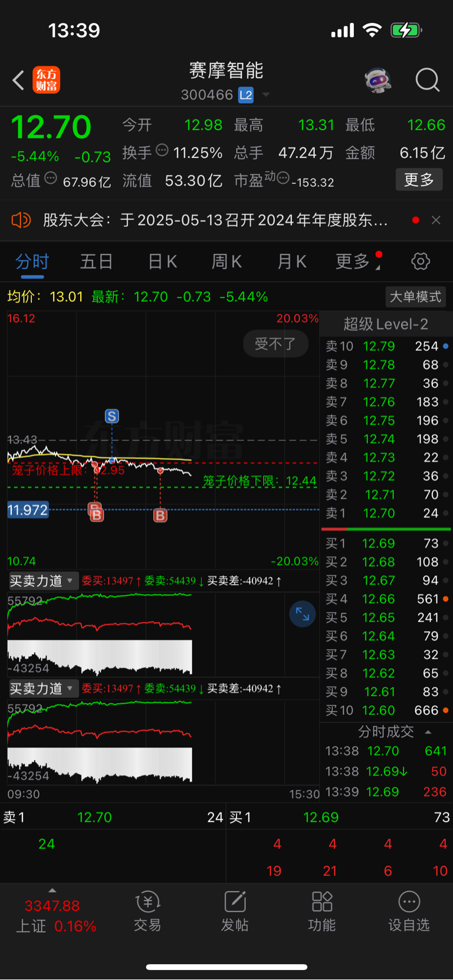Tap the 更多 quote details button
453x980 pixels.
[x=419, y=180]
